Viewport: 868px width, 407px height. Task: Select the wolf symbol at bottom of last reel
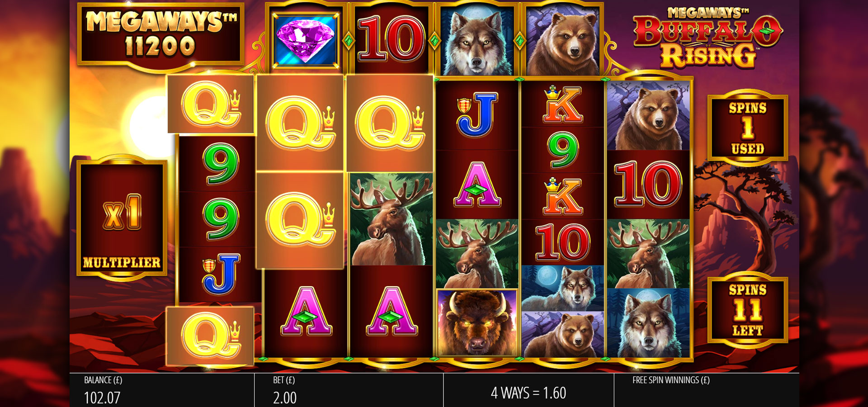click(648, 323)
